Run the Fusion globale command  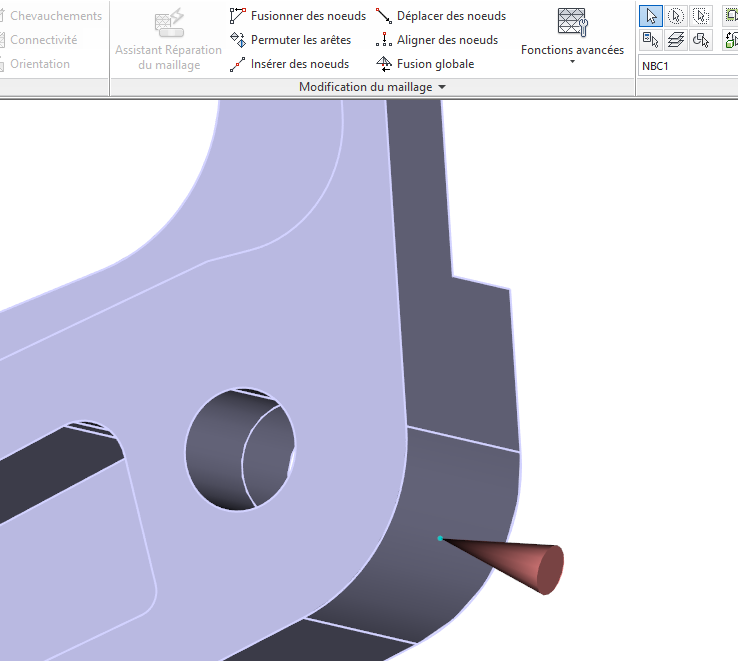coord(424,64)
